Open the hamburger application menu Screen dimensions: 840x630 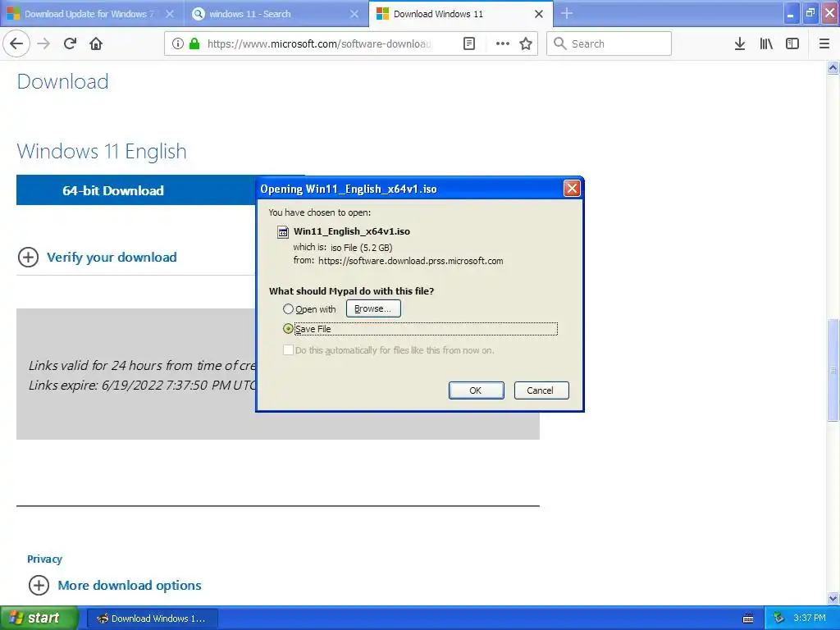coord(824,44)
